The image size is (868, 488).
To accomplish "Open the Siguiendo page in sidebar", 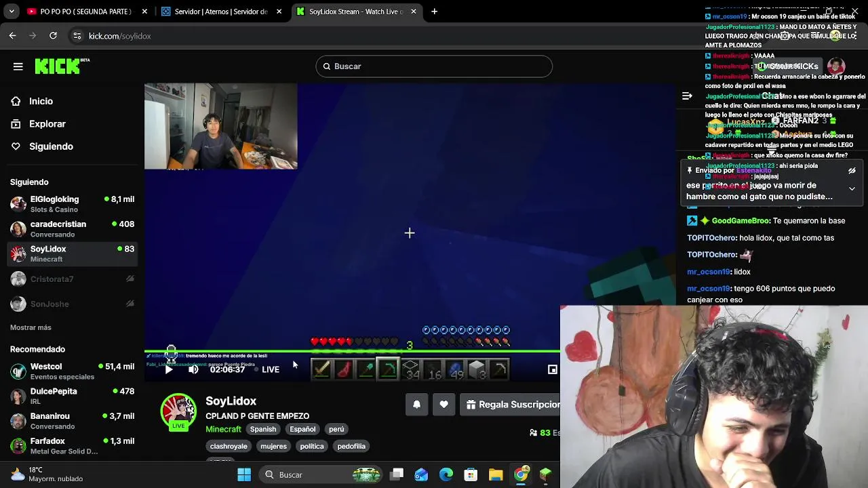I will click(51, 146).
